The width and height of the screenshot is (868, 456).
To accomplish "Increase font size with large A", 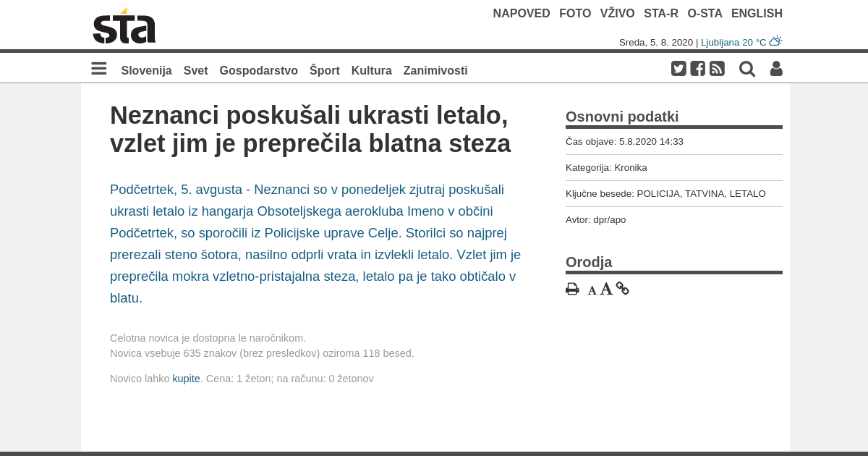I will pyautogui.click(x=606, y=289).
